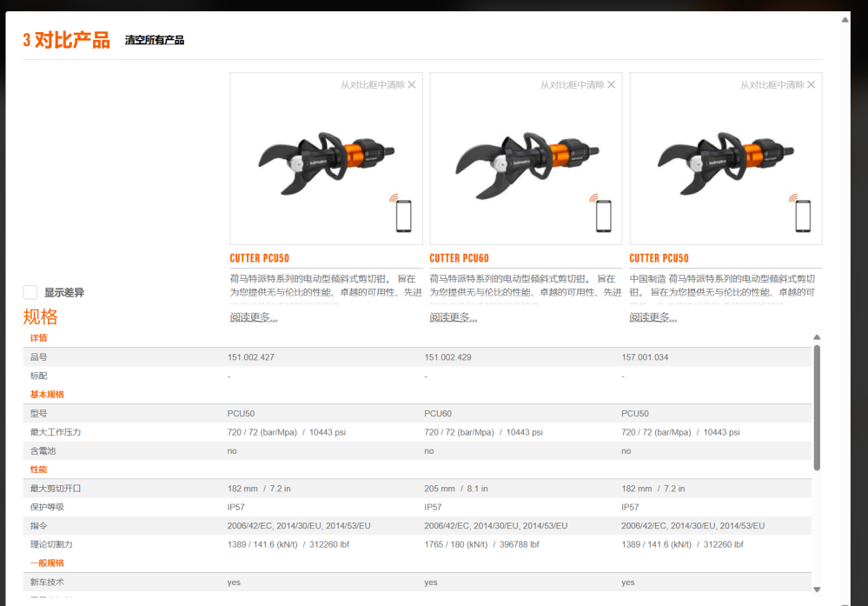Click part number 157.001.034
The width and height of the screenshot is (868, 606).
[645, 357]
